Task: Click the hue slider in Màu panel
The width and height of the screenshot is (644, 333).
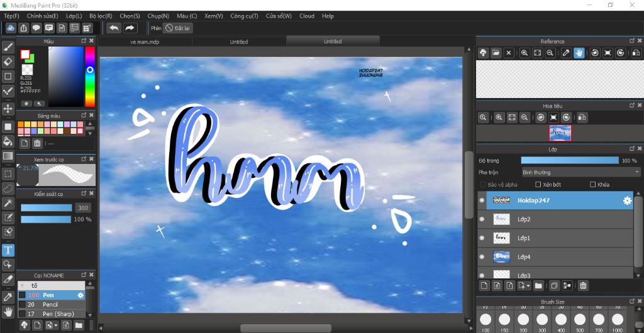Action: [x=90, y=76]
